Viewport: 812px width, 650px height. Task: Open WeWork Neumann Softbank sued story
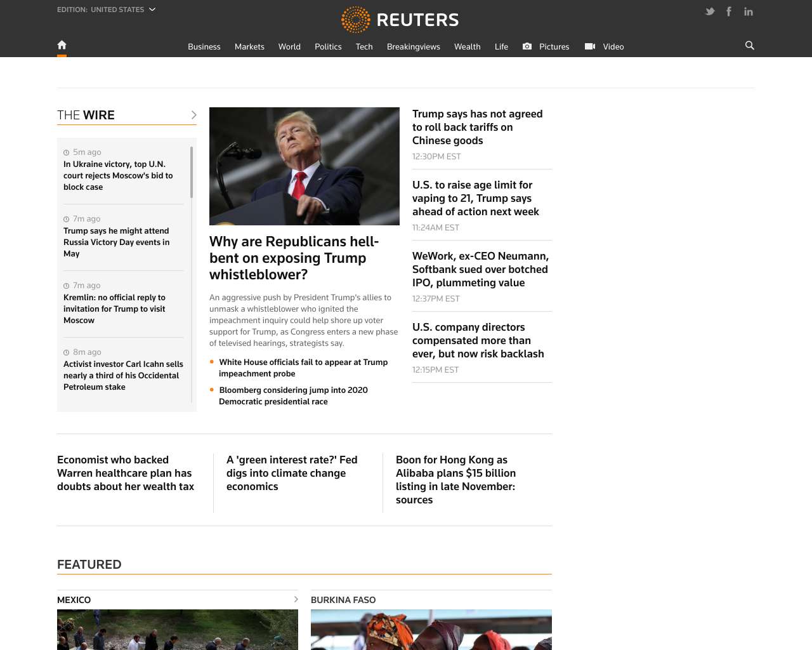(x=480, y=270)
